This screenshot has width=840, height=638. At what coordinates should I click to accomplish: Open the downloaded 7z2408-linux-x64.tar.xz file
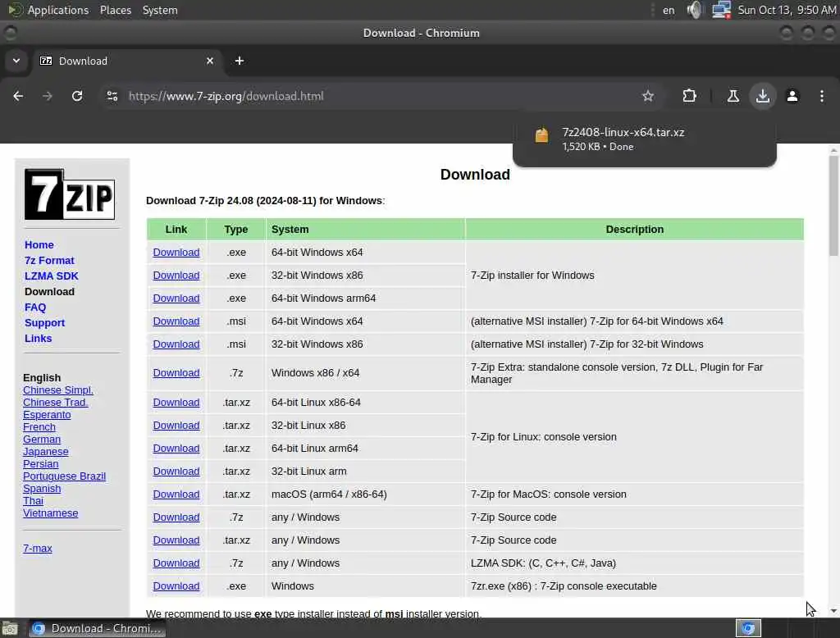pyautogui.click(x=645, y=139)
